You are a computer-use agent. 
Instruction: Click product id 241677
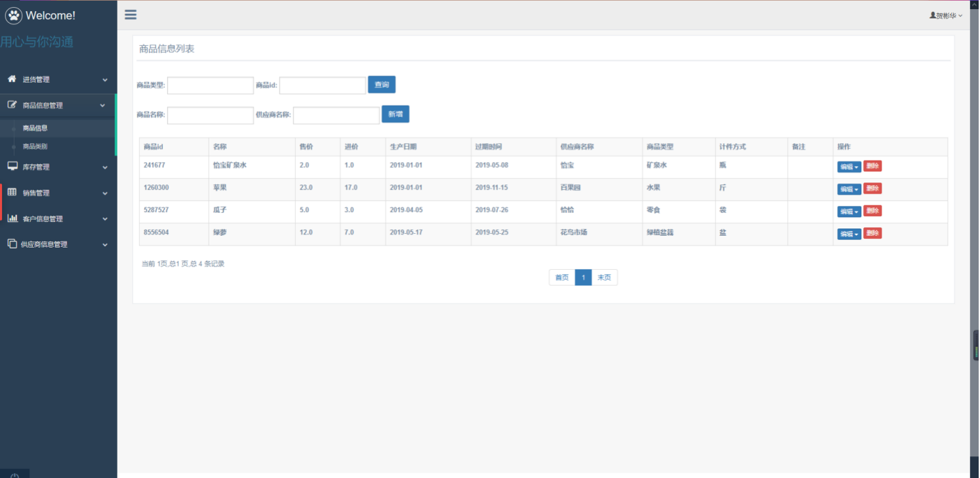pyautogui.click(x=155, y=165)
